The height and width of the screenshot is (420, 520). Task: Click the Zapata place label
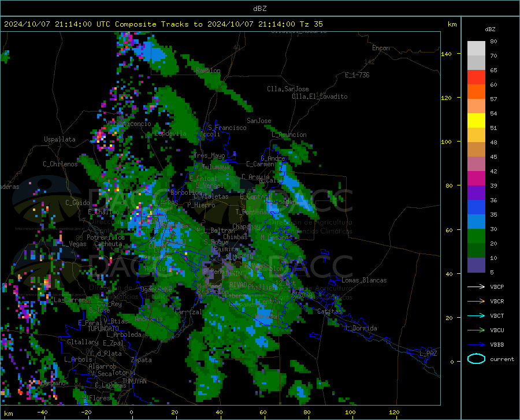pos(142,360)
